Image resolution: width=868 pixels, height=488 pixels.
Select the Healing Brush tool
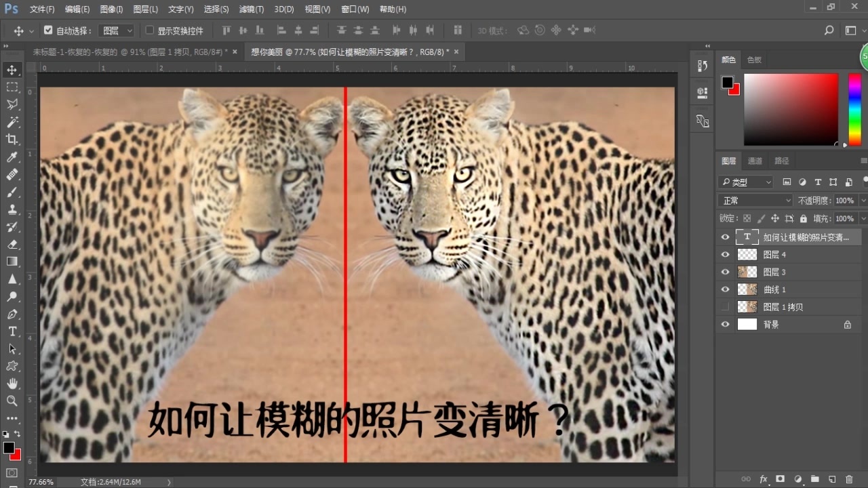tap(12, 174)
